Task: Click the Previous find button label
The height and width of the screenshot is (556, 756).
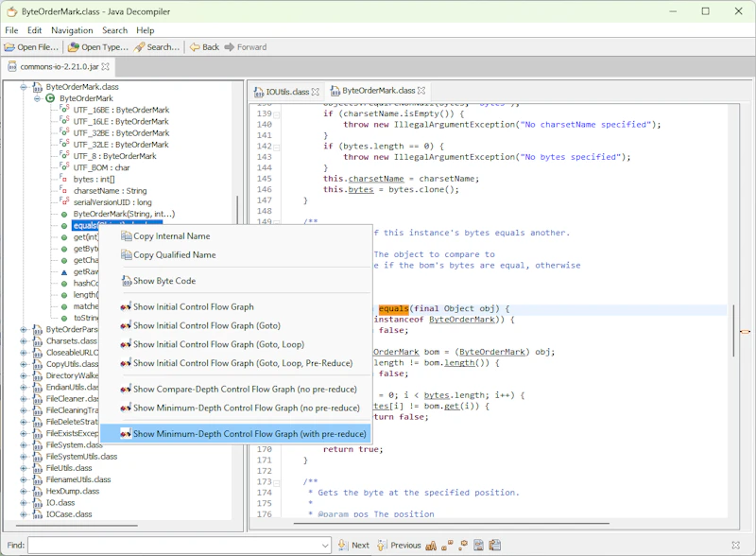Action: [x=405, y=546]
